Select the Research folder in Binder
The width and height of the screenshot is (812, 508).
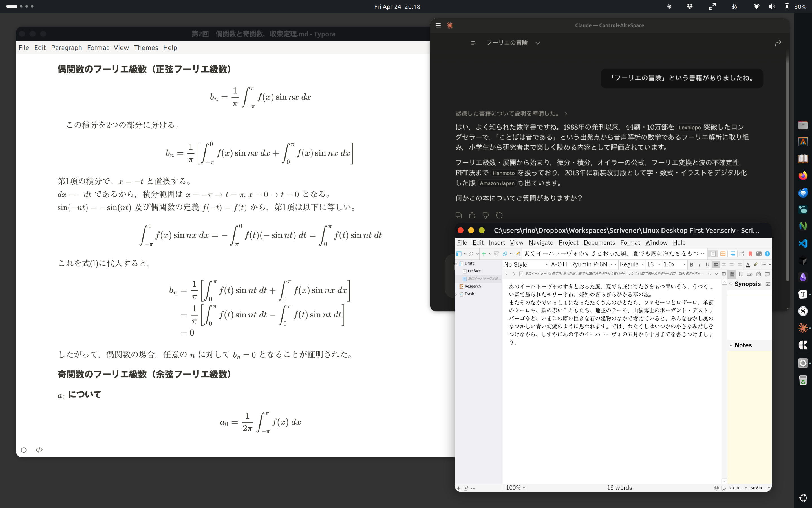coord(473,286)
